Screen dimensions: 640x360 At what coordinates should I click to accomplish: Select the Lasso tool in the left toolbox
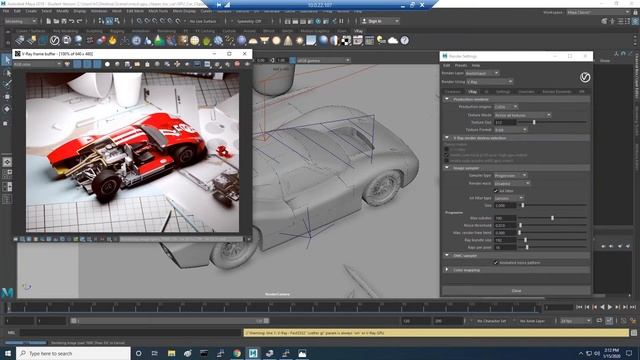7,73
